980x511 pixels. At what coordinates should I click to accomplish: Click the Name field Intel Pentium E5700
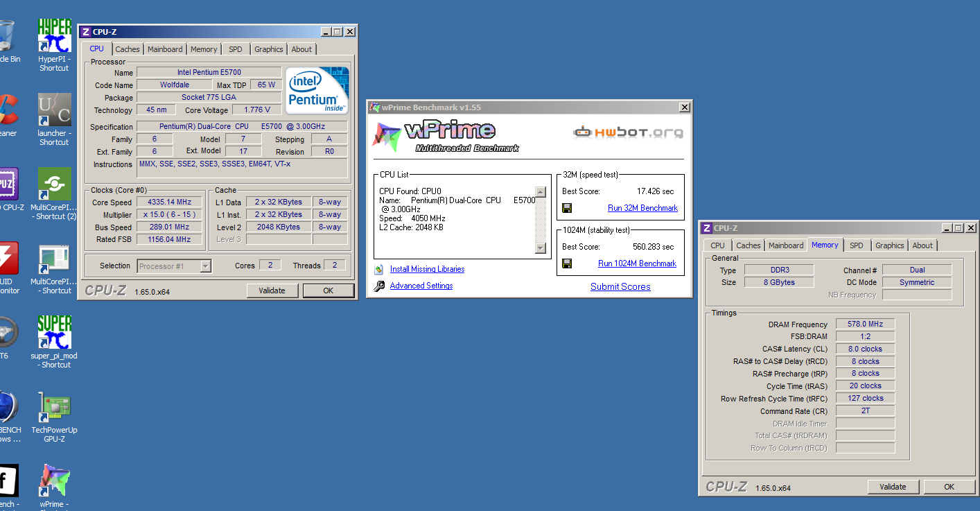click(x=209, y=73)
